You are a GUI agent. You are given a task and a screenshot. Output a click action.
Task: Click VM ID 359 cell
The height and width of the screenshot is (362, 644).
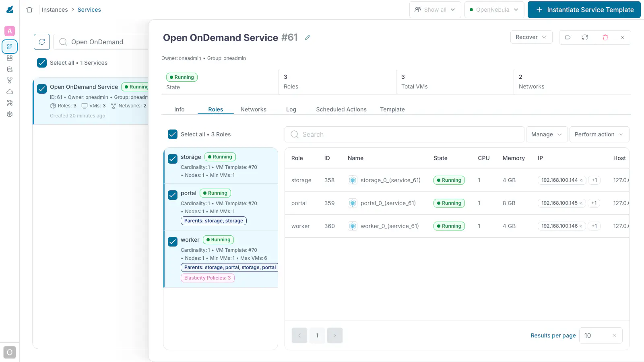point(329,203)
